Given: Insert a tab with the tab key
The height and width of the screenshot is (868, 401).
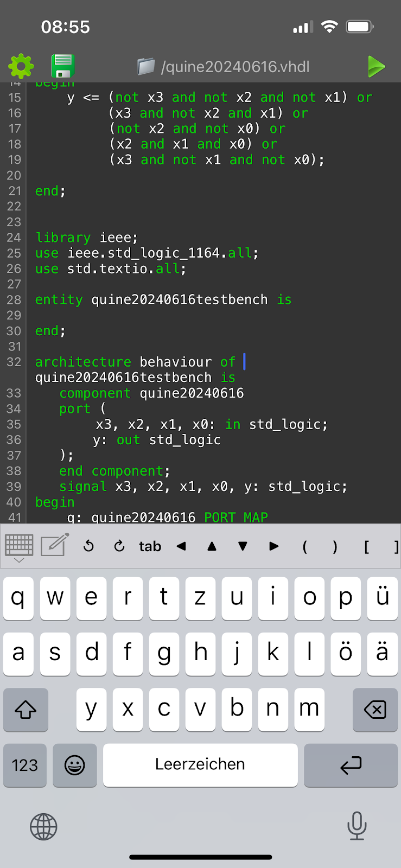Looking at the screenshot, I should pyautogui.click(x=150, y=546).
